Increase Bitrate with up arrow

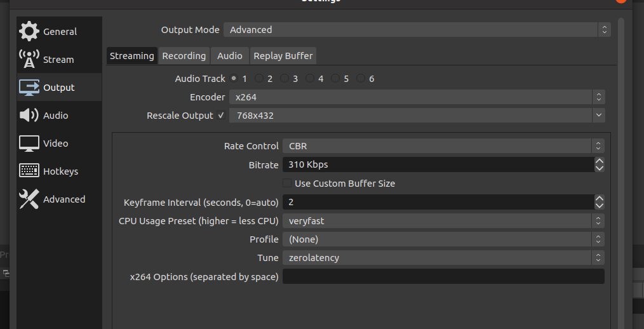click(x=600, y=161)
